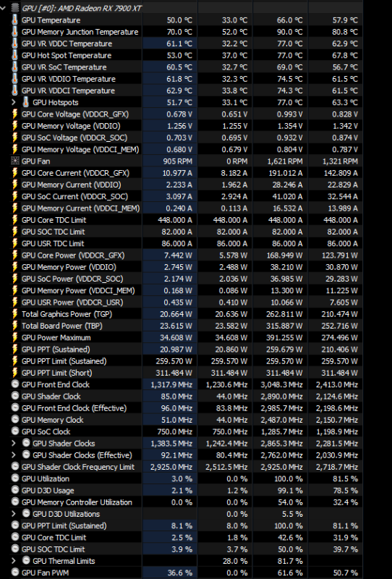Click the GPU Power Maximum lightning icon
Image resolution: width=392 pixels, height=579 pixels.
14,337
